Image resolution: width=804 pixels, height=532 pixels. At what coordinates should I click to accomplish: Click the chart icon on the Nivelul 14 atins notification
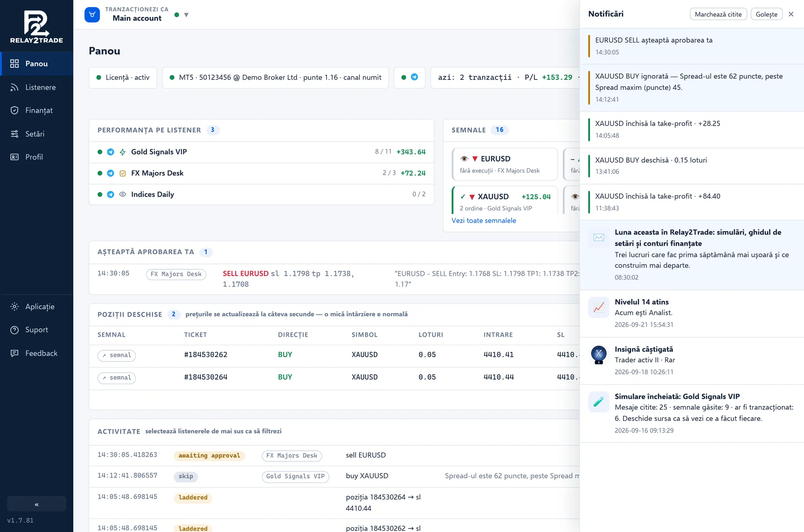(599, 307)
